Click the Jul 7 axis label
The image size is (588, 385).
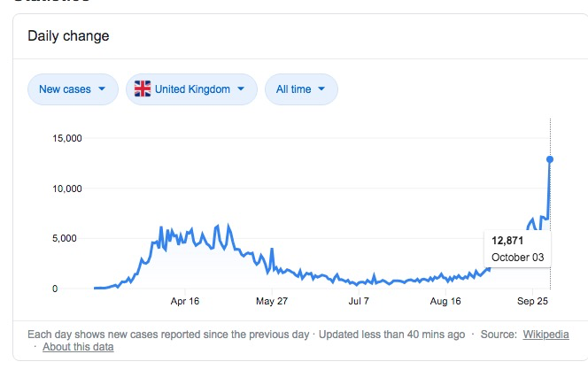359,301
